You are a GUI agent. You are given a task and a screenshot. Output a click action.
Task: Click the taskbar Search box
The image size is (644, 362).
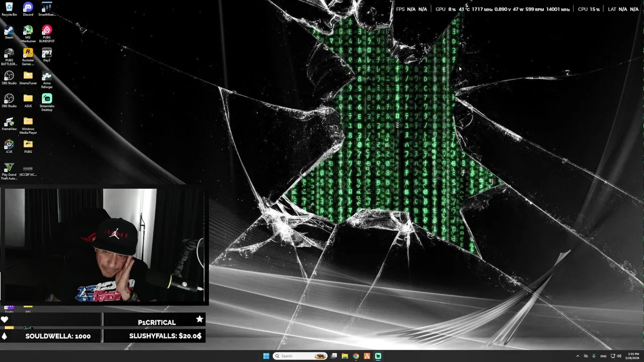pos(300,356)
